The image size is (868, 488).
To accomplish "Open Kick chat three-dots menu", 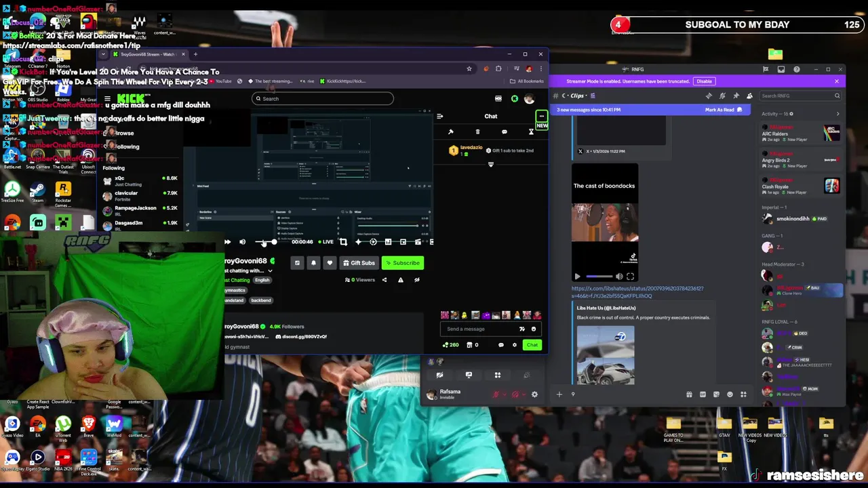I will coord(541,117).
